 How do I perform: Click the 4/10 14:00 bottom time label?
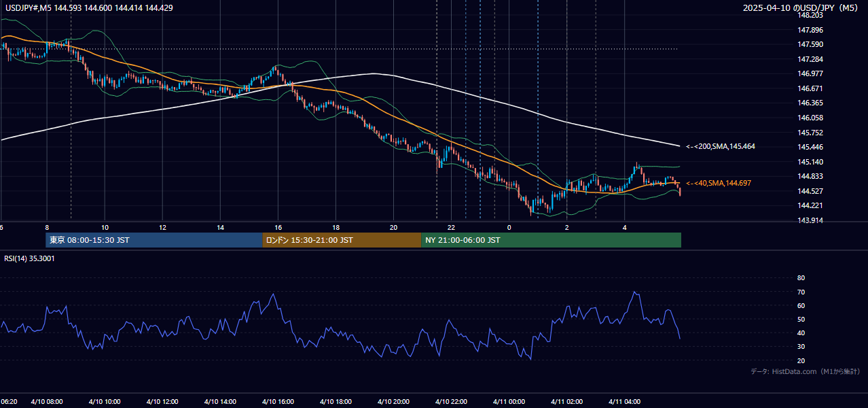220,402
